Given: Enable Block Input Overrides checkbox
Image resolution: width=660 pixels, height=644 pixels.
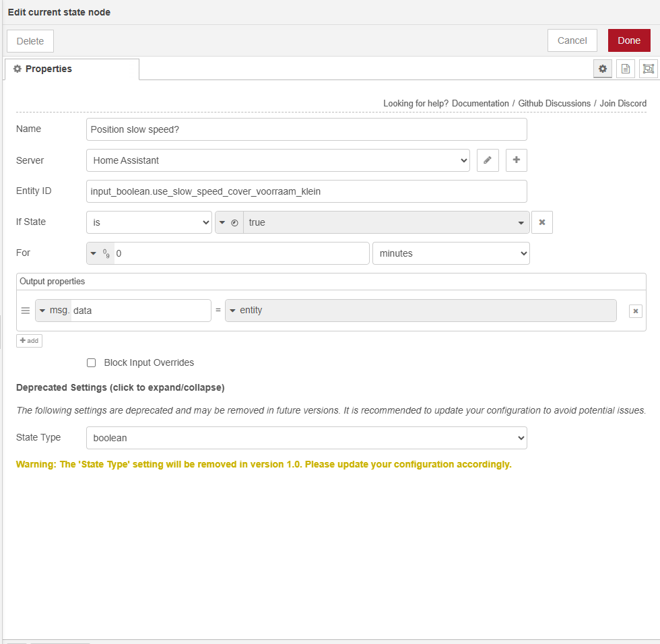Looking at the screenshot, I should click(x=92, y=363).
